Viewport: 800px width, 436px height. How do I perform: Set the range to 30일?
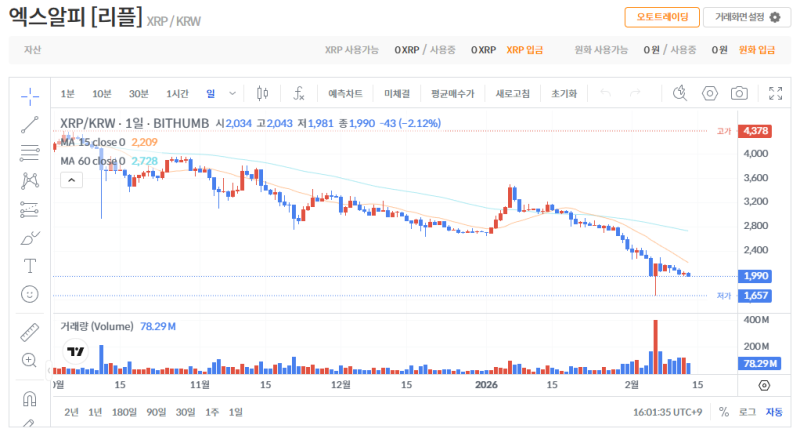point(185,412)
